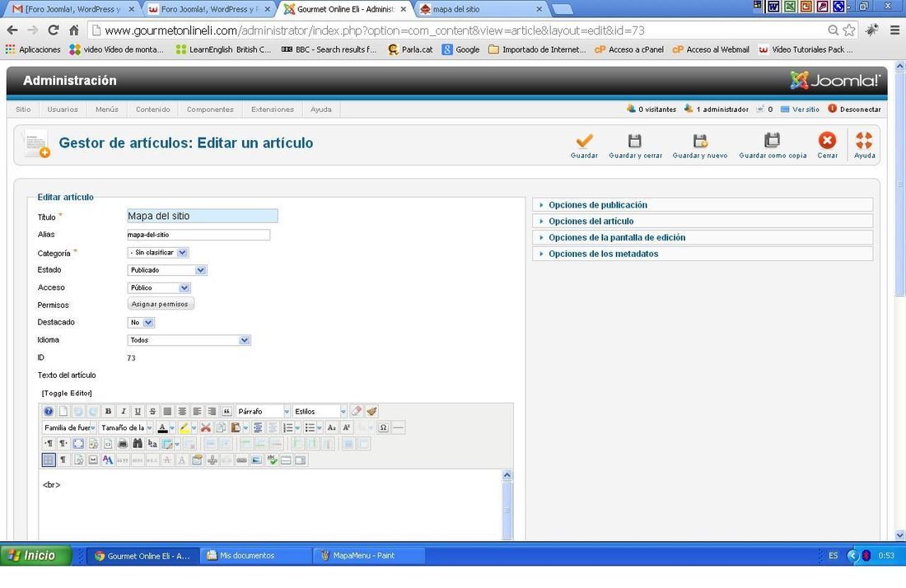
Task: Open the Estilos dropdown
Action: click(x=320, y=411)
